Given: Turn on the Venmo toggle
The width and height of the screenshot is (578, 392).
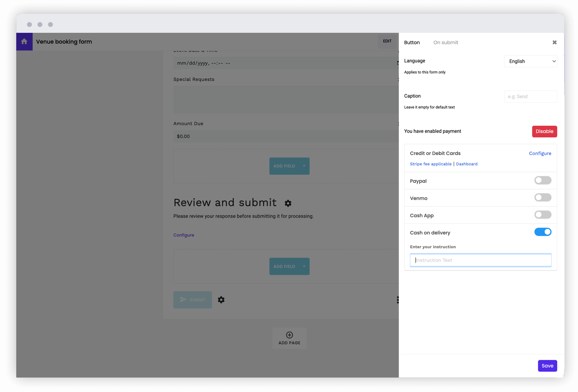Looking at the screenshot, I should click(543, 197).
